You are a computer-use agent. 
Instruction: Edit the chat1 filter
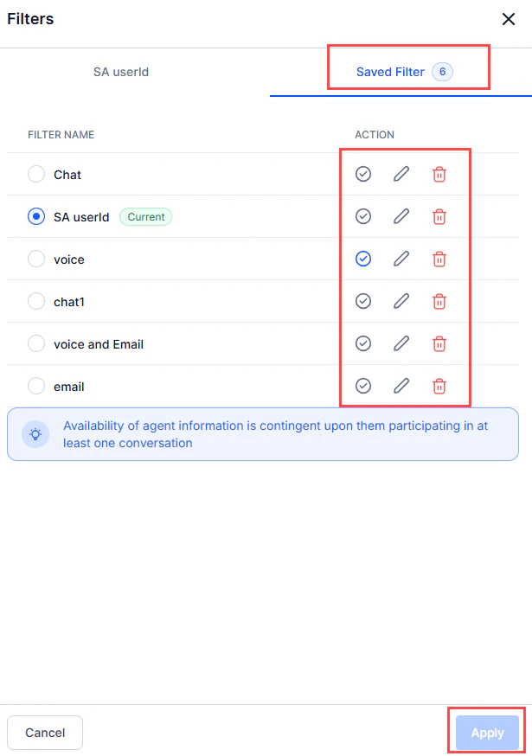401,301
